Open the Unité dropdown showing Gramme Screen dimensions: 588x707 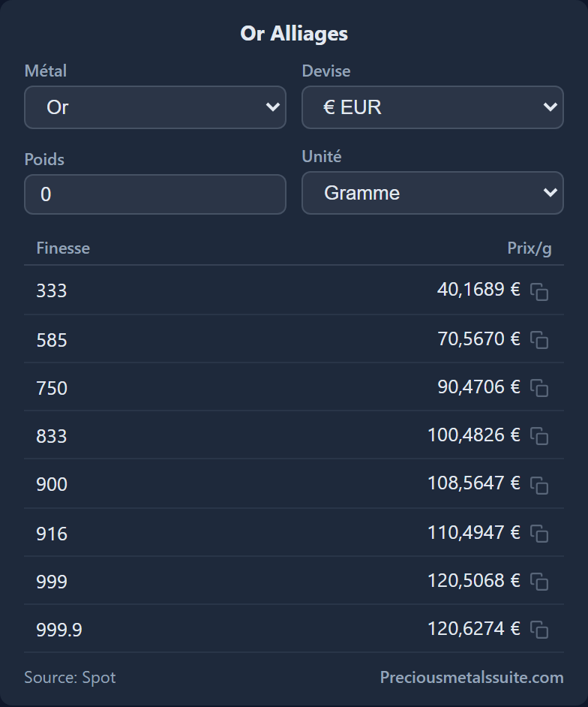tap(433, 193)
